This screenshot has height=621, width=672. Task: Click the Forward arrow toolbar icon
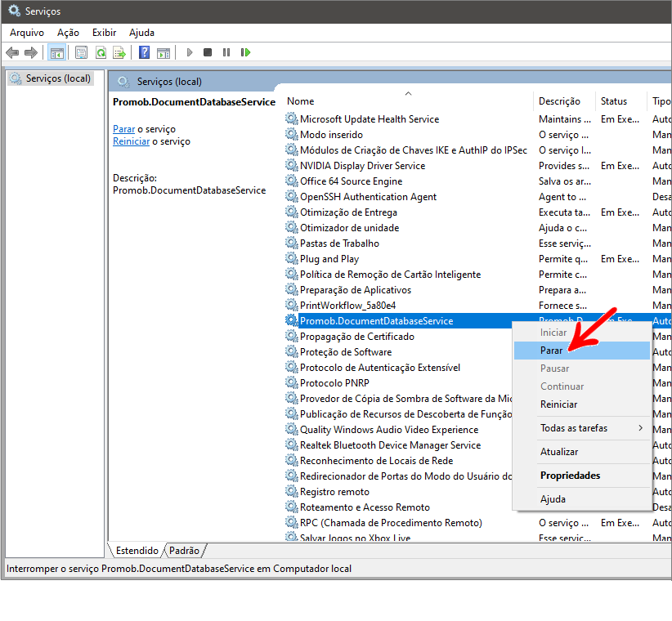coord(31,52)
